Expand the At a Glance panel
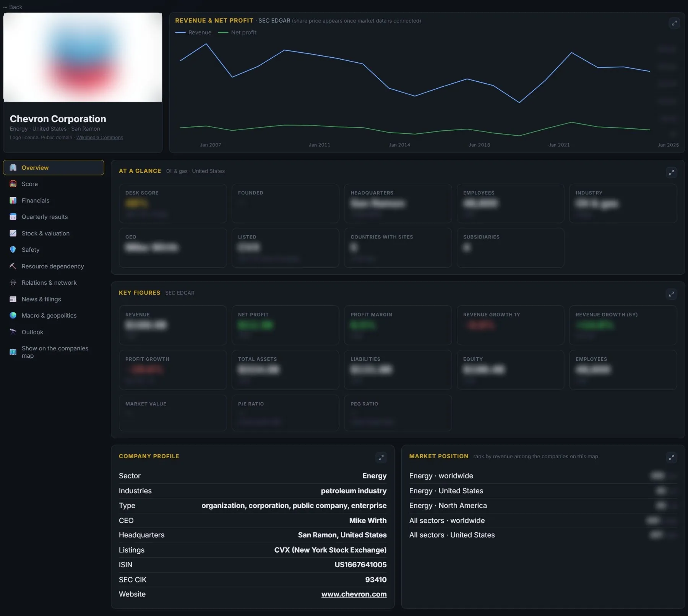This screenshot has height=616, width=688. click(x=672, y=172)
